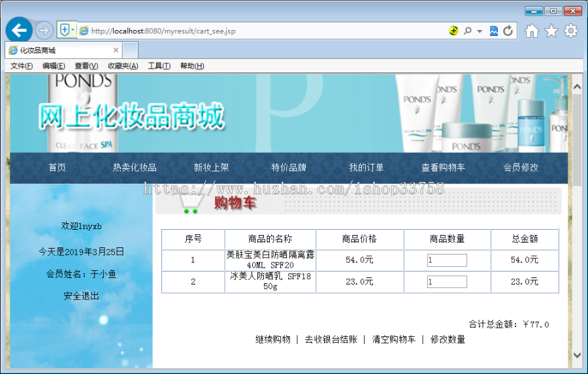This screenshot has width=588, height=374.
Task: Click the 商品数量 column header
Action: point(447,239)
